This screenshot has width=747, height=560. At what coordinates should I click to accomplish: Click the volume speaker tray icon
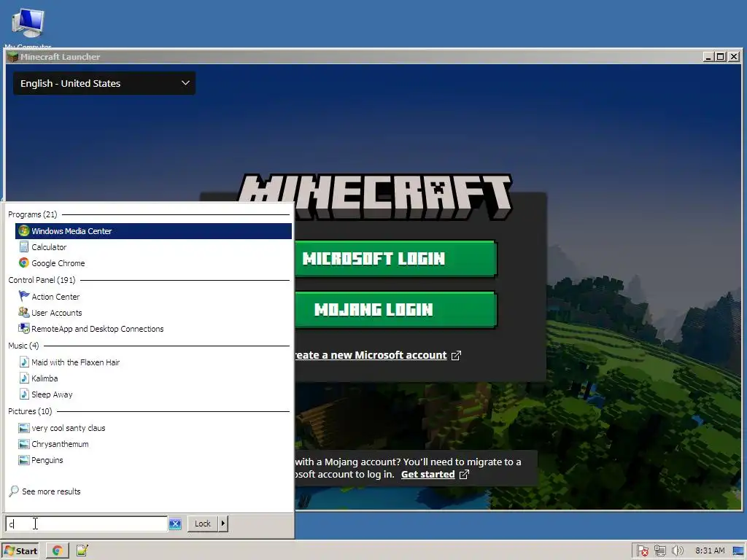[677, 551]
